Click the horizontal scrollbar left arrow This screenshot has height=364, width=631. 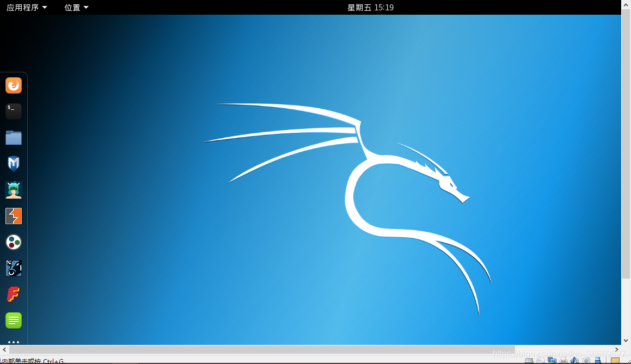pos(4,349)
